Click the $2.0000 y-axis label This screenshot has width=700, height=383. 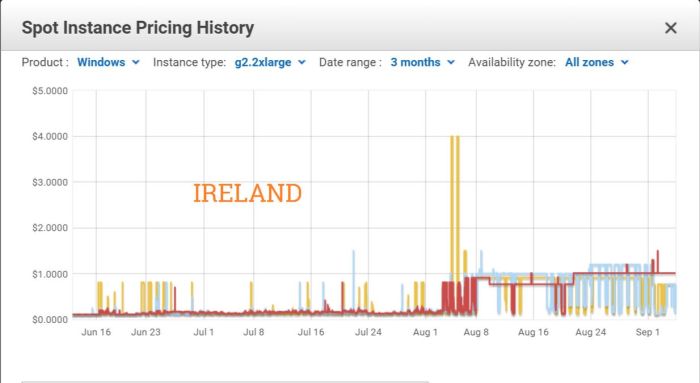[50, 228]
